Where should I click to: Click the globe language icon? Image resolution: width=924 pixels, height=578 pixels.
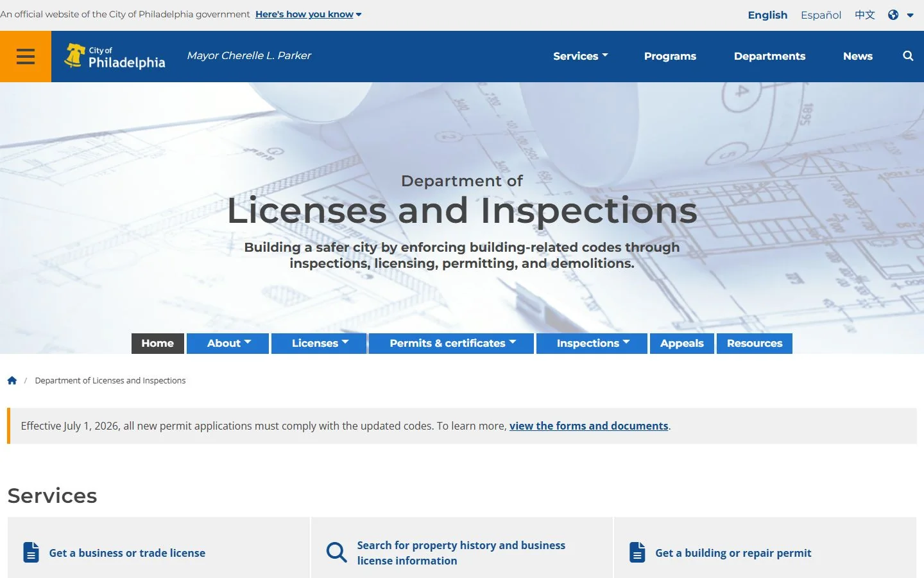click(x=893, y=15)
